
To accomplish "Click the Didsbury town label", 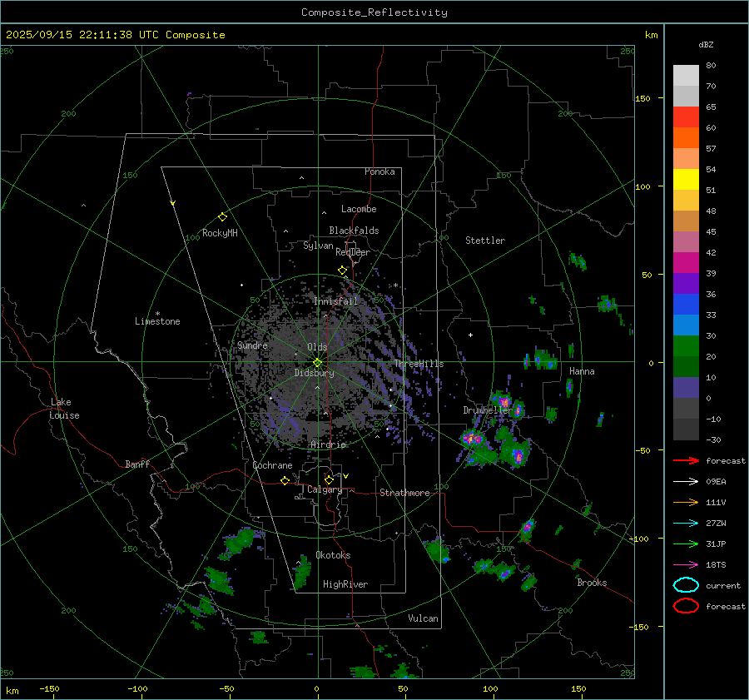I will click(x=314, y=373).
